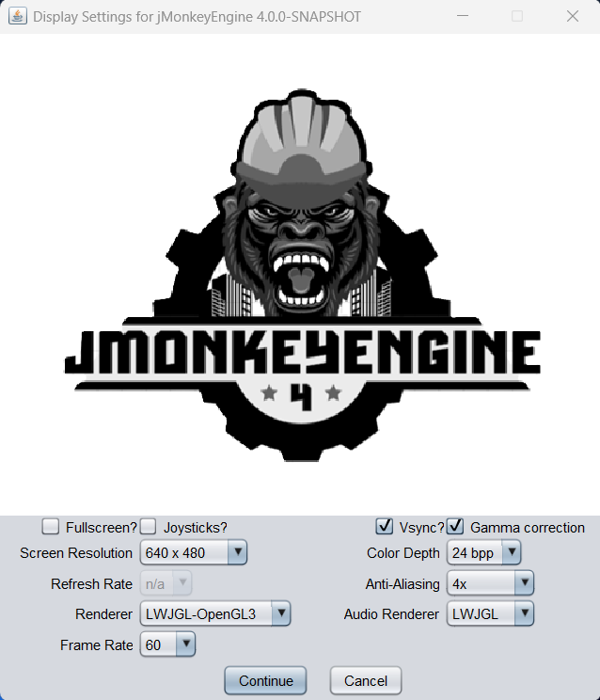
Task: Open the Refresh Rate n/a dropdown
Action: tap(166, 583)
